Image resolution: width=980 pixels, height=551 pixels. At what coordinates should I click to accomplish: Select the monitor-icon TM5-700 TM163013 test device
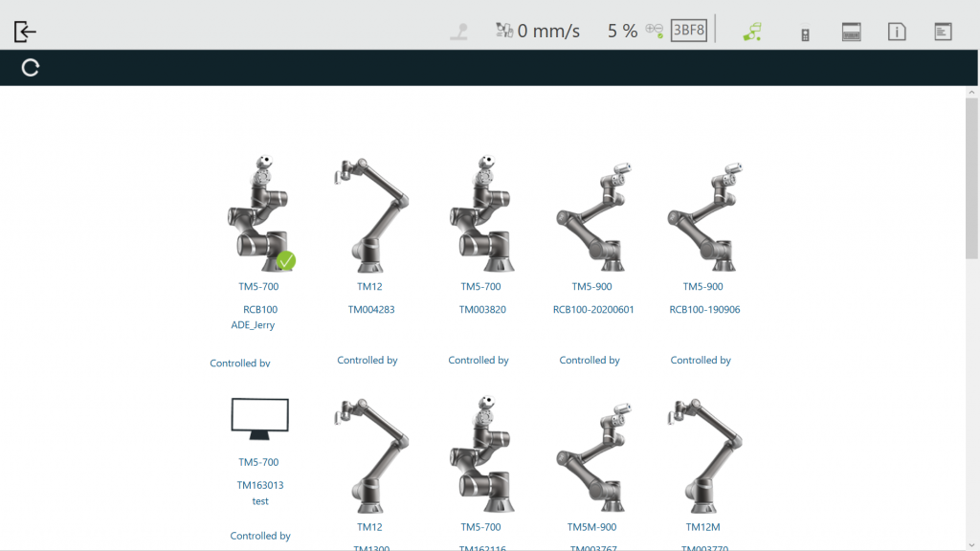[259, 420]
